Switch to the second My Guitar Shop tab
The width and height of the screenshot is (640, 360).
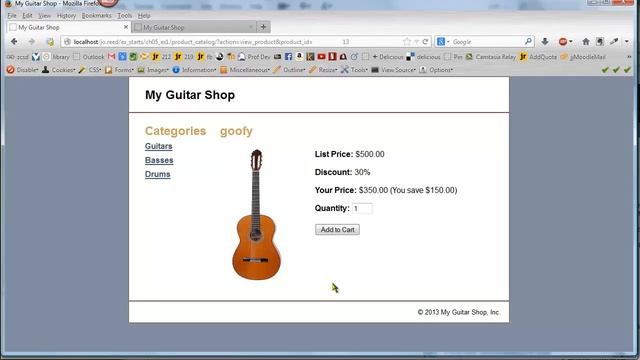(194, 27)
